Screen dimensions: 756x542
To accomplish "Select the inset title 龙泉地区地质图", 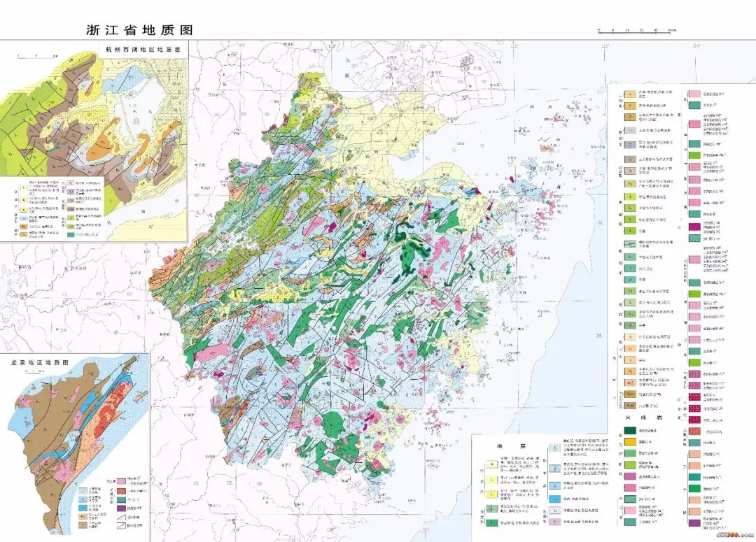I will coord(39,362).
